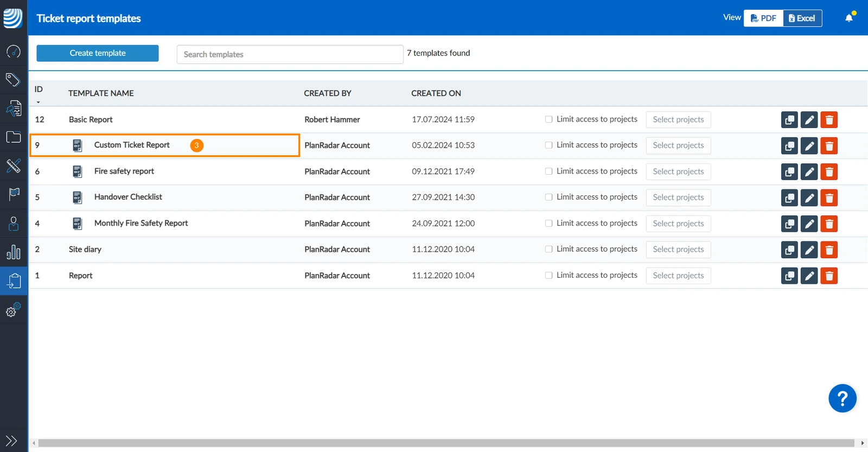This screenshot has width=868, height=452.
Task: Duplicate the Basic Report template
Action: click(x=789, y=119)
